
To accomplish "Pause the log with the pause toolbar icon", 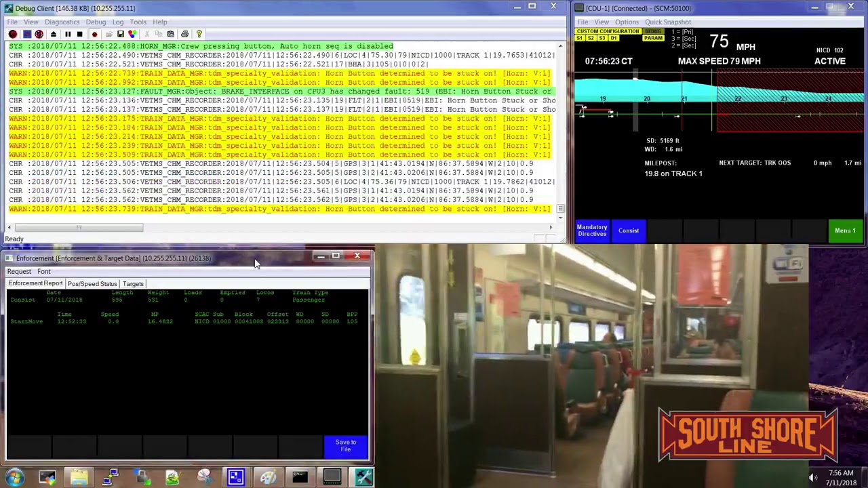I will [68, 34].
